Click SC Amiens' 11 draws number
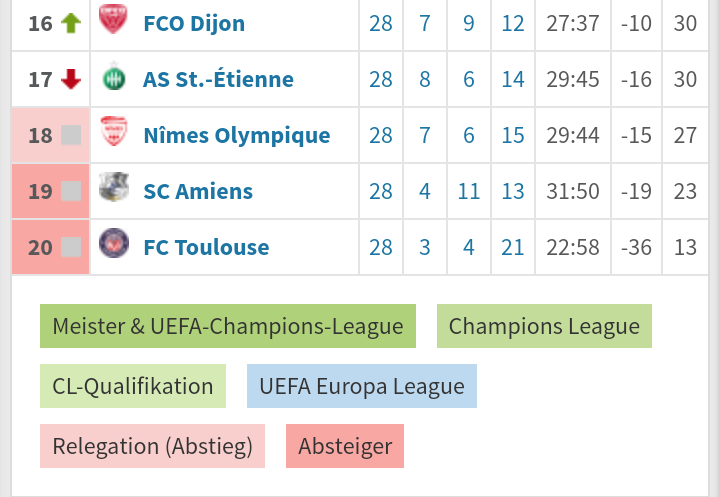Image resolution: width=720 pixels, height=497 pixels. pos(468,192)
